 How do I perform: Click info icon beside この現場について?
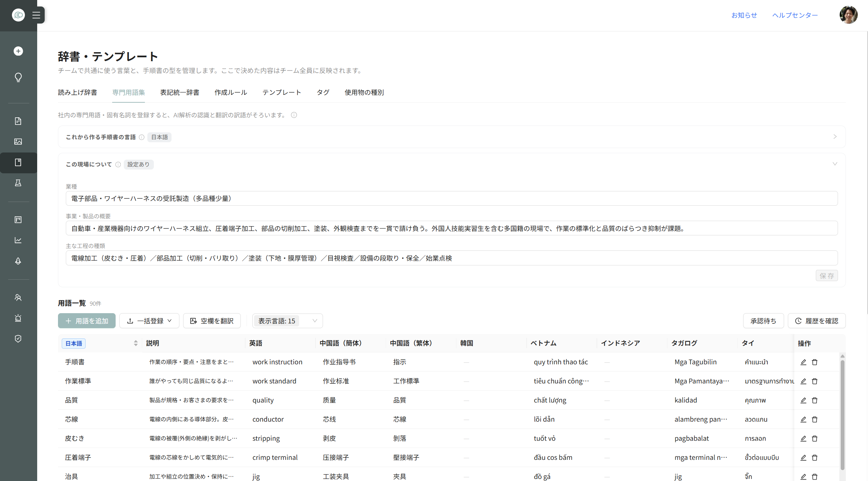118,164
